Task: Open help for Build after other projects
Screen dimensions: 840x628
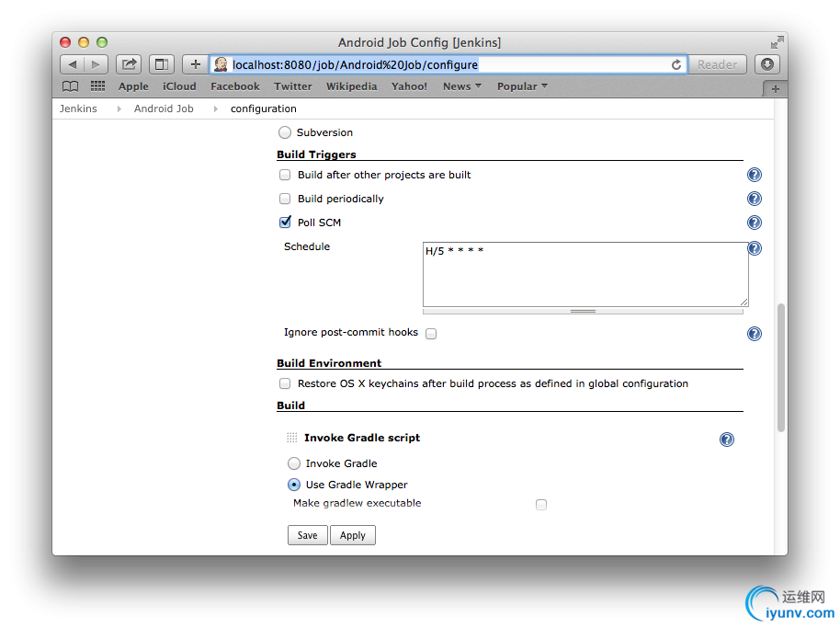Action: point(755,175)
